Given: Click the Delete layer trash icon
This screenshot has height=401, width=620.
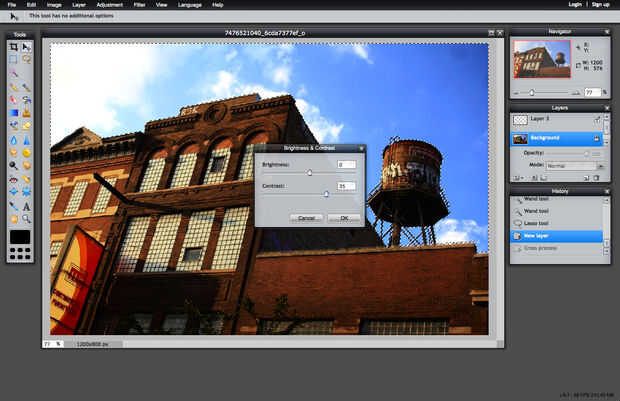Looking at the screenshot, I should point(597,178).
